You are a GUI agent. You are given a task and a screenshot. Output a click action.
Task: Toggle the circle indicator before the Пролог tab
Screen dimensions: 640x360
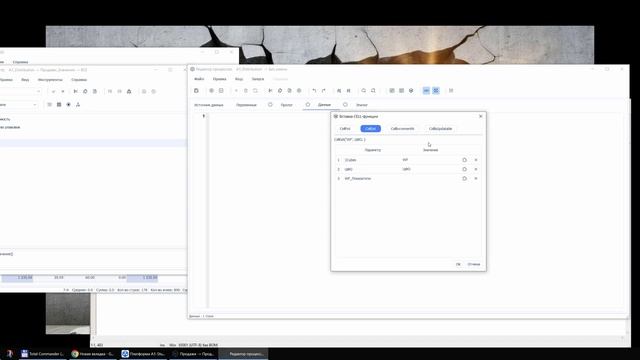(x=270, y=105)
